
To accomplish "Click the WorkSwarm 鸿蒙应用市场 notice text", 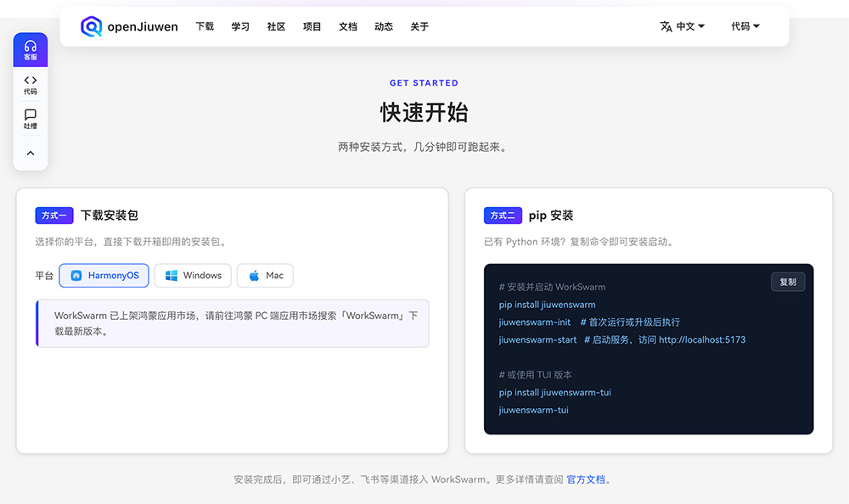I will (236, 323).
